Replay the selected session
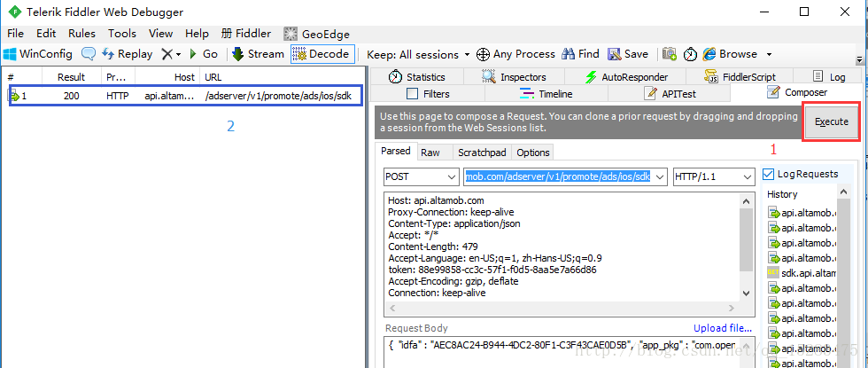868x368 pixels. 128,54
